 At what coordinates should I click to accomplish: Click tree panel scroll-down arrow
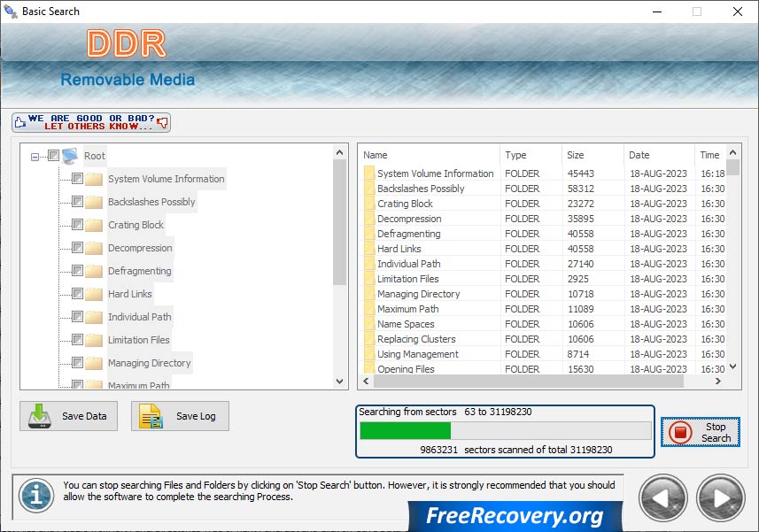340,382
